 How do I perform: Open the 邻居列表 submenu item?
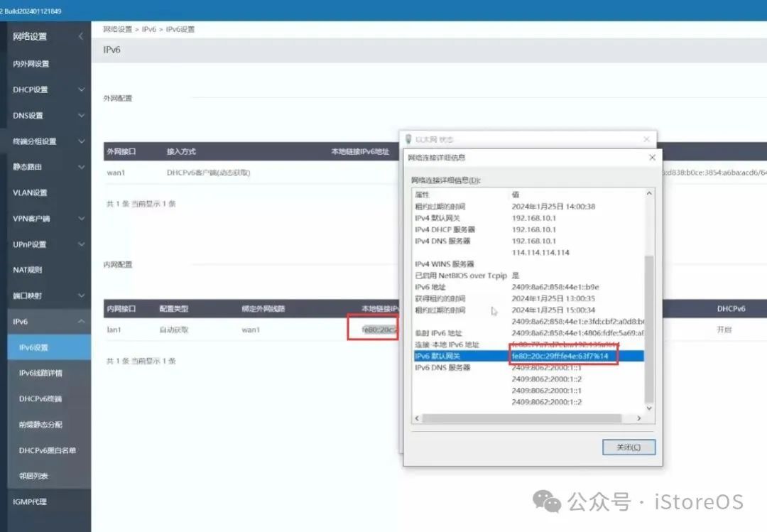pyautogui.click(x=33, y=476)
